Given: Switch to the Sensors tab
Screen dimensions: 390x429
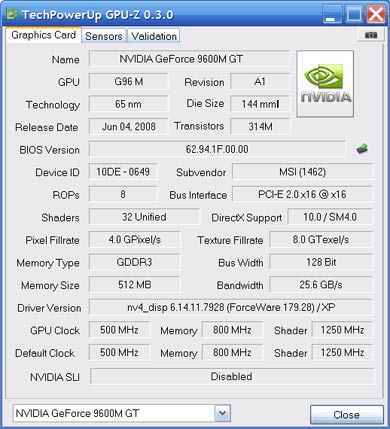Looking at the screenshot, I should click(104, 36).
